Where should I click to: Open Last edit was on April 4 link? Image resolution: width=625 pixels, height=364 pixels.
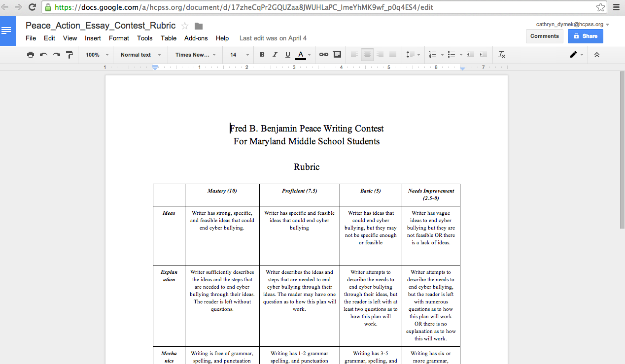273,38
